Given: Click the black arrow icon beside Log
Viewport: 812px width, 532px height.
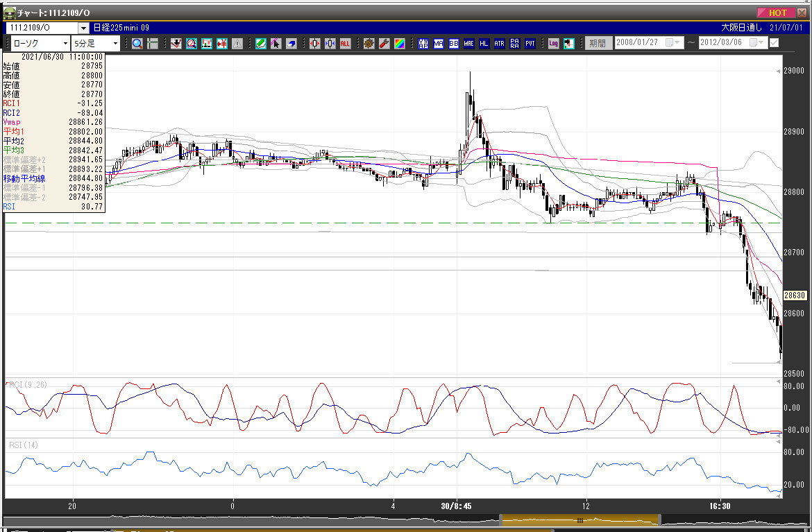Looking at the screenshot, I should (x=568, y=44).
